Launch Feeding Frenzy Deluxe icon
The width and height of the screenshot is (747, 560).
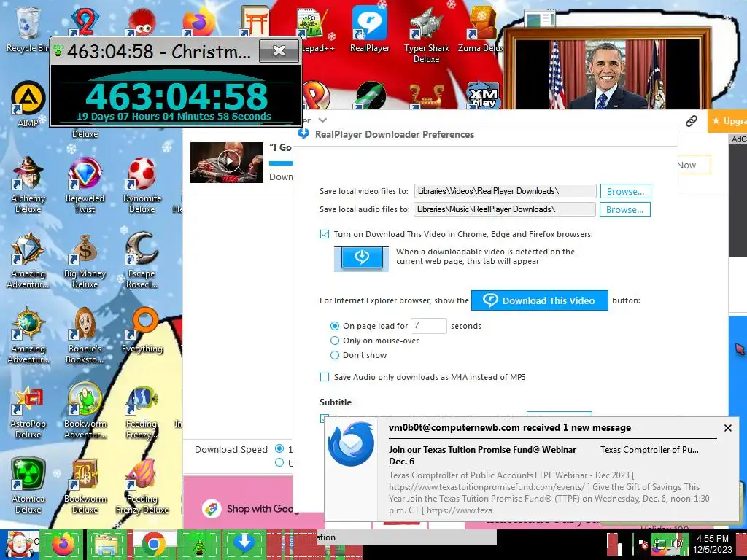(x=142, y=485)
